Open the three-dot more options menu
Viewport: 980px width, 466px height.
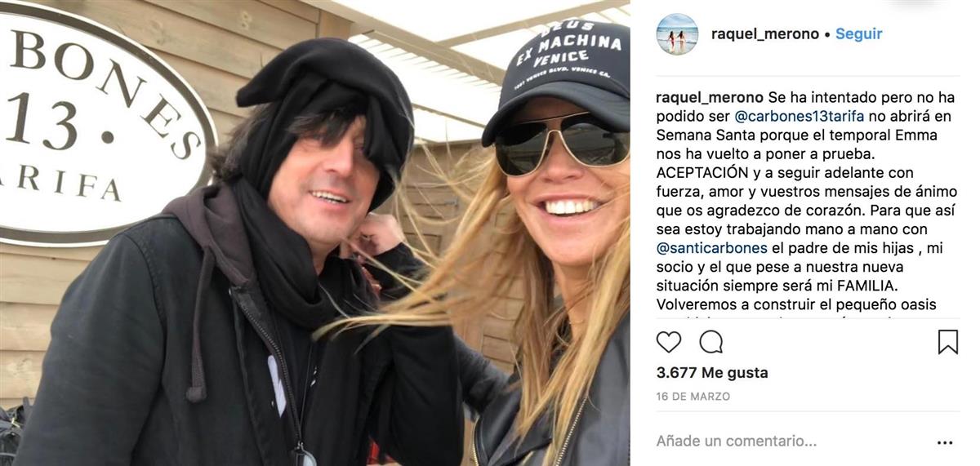[945, 442]
